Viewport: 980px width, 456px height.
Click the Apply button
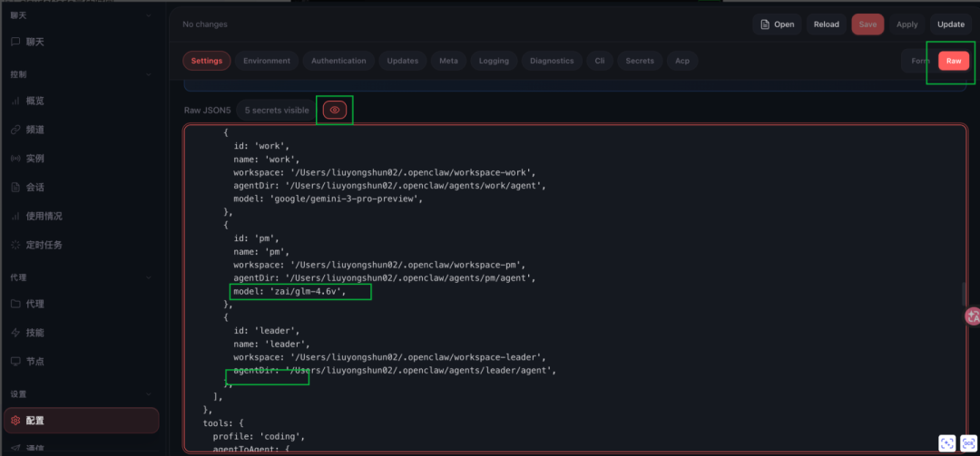click(x=906, y=24)
